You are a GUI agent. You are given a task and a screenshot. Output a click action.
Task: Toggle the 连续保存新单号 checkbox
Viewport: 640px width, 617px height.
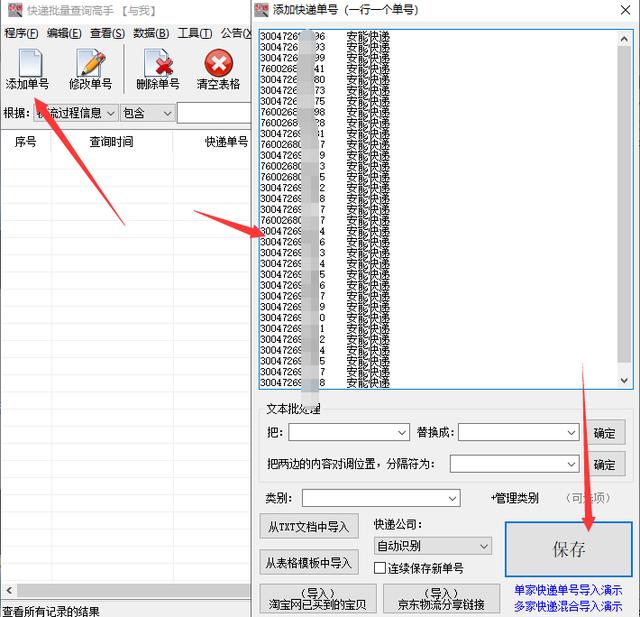coord(380,568)
